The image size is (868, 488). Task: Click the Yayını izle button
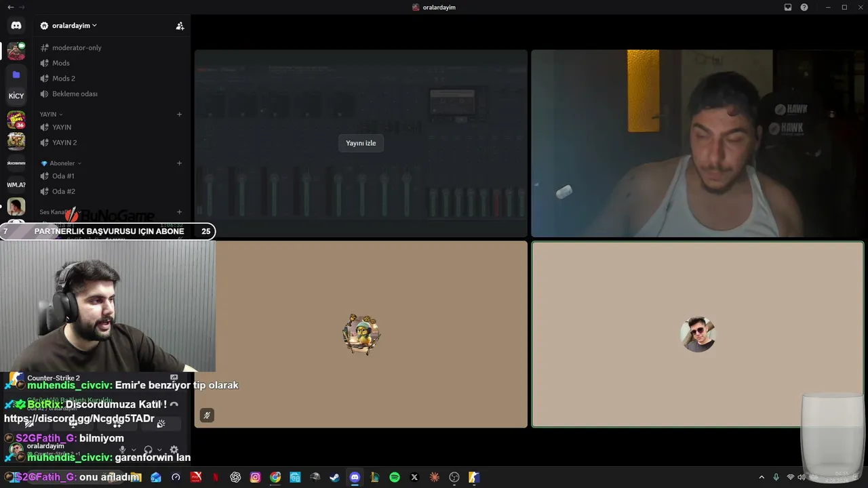[x=361, y=143]
